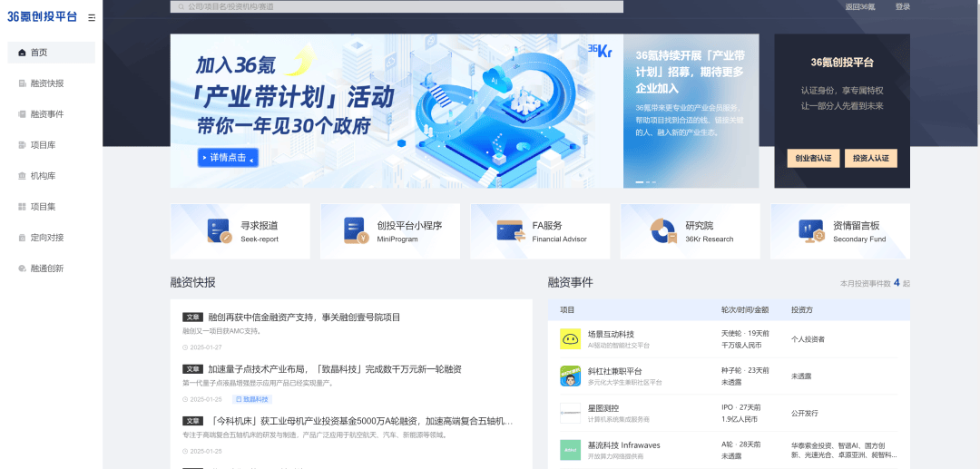Open the article 融创再获中信金融资产支持
The width and height of the screenshot is (980, 469).
pos(304,318)
